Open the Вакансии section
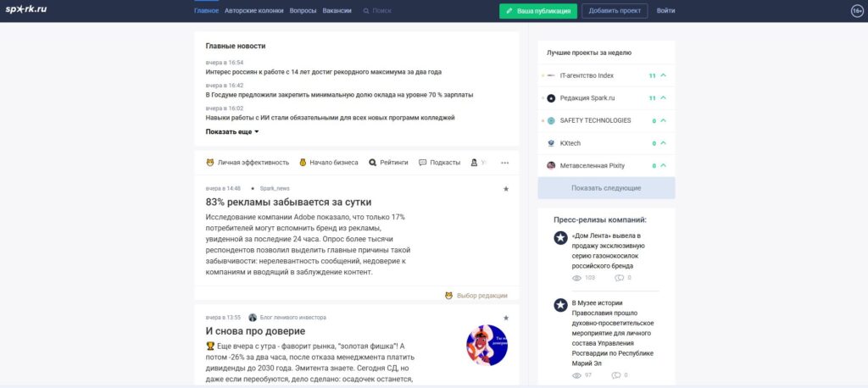This screenshot has width=868, height=388. coord(337,10)
